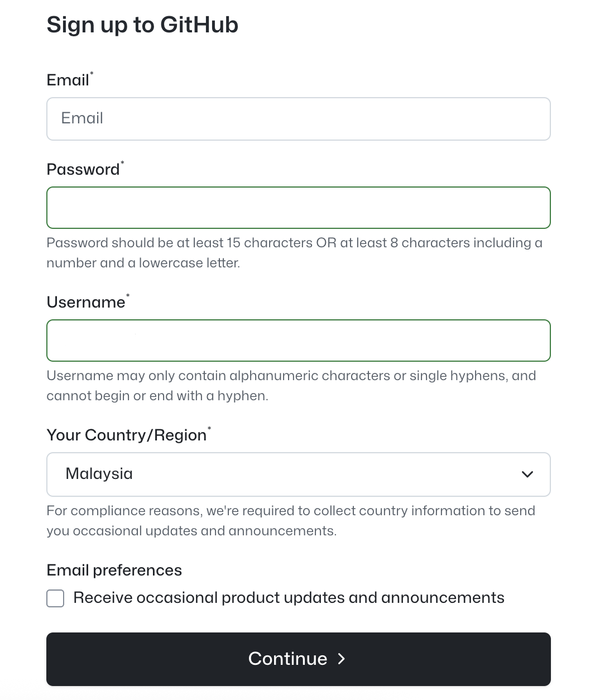The image size is (595, 700).
Task: Focus the Password entry box
Action: pos(299,207)
